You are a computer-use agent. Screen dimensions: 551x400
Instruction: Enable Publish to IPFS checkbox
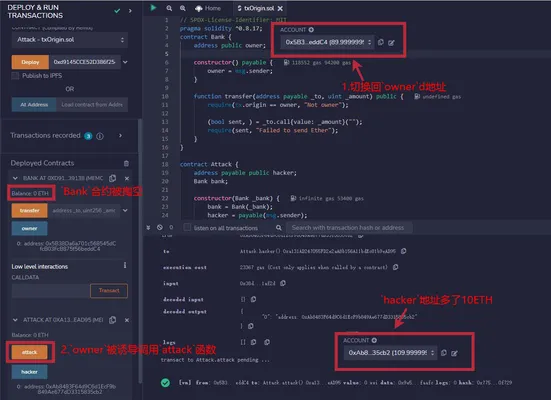(15, 76)
